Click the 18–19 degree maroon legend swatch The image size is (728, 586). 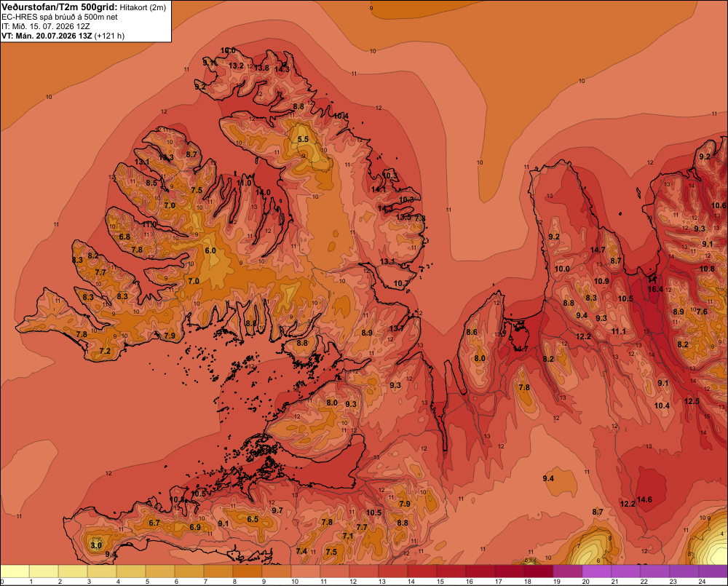539,571
